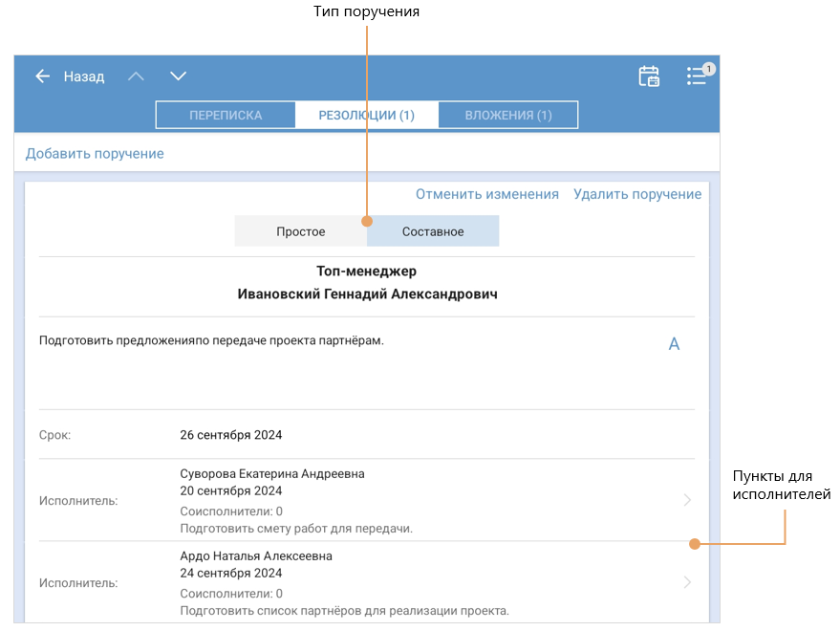Select the Резолюции (1) tab

coord(366,115)
